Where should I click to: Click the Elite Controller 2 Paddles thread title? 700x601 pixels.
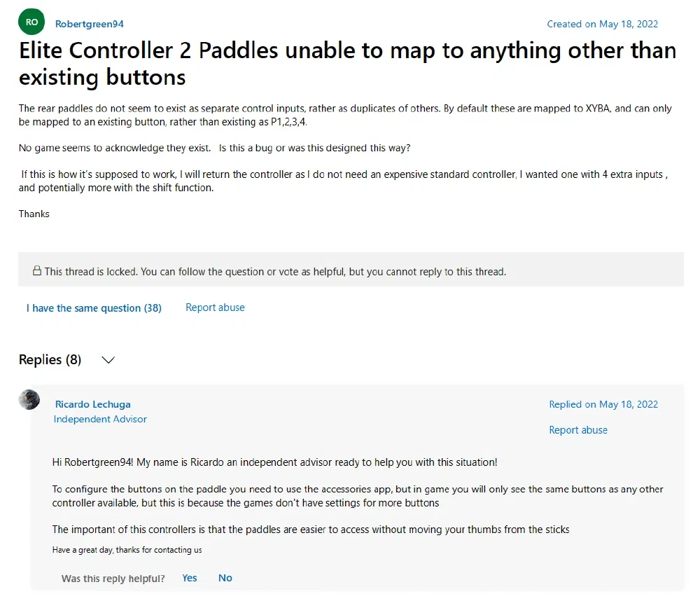(x=347, y=63)
